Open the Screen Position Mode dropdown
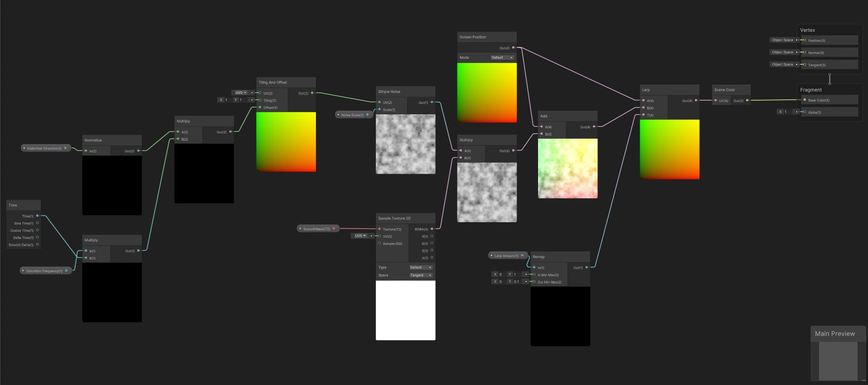Screen dimensions: 868x385 [502, 58]
